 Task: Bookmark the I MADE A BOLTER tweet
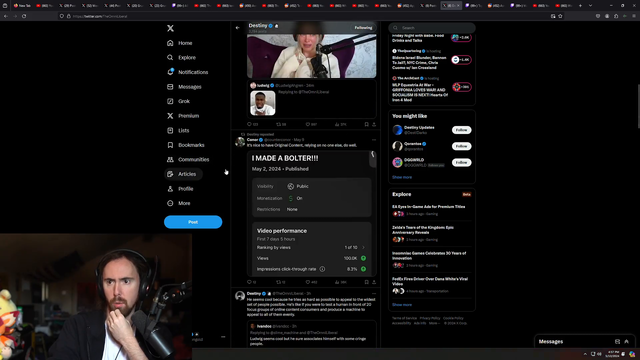367,282
